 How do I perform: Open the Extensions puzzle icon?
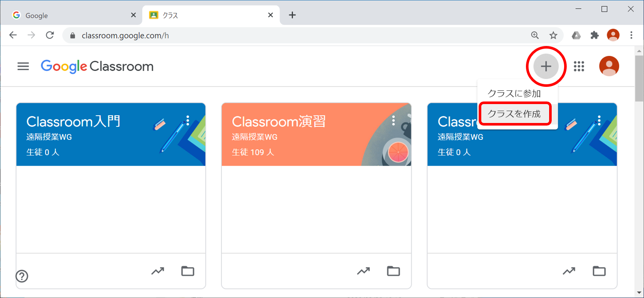(595, 35)
